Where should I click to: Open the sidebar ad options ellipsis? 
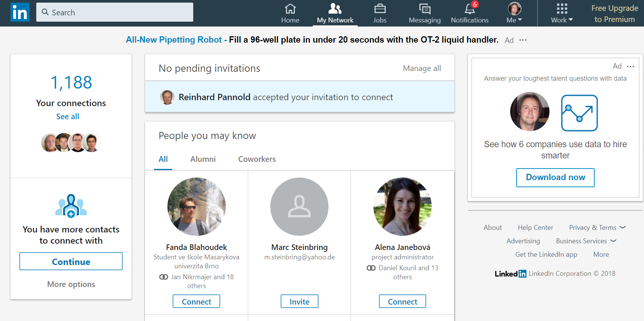pos(631,67)
